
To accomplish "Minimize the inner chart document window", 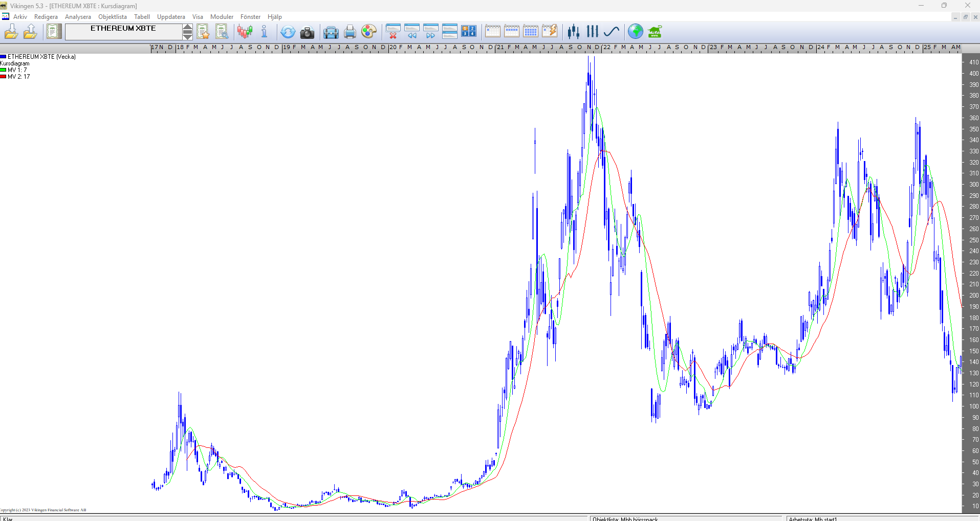I will [955, 17].
